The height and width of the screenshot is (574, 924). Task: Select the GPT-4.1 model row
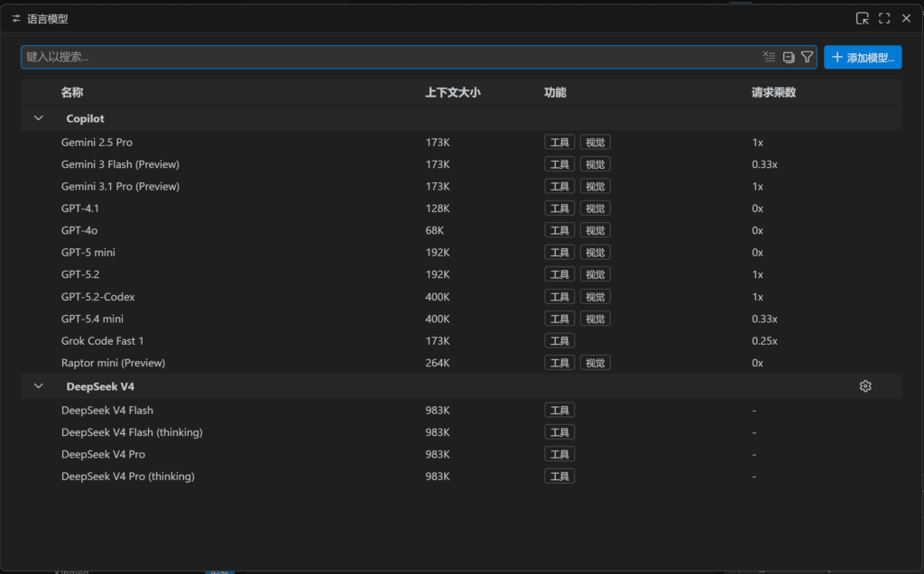pyautogui.click(x=461, y=208)
